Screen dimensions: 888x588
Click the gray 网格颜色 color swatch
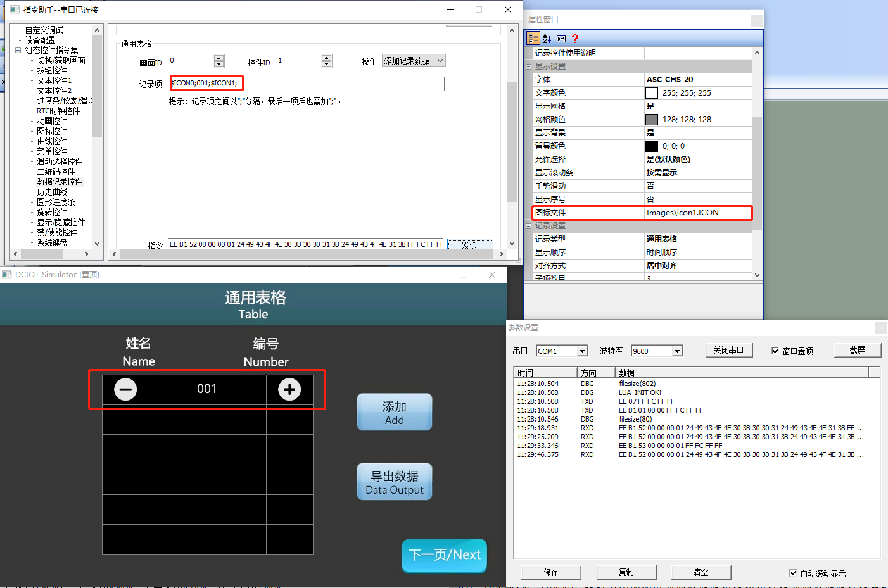pos(652,120)
